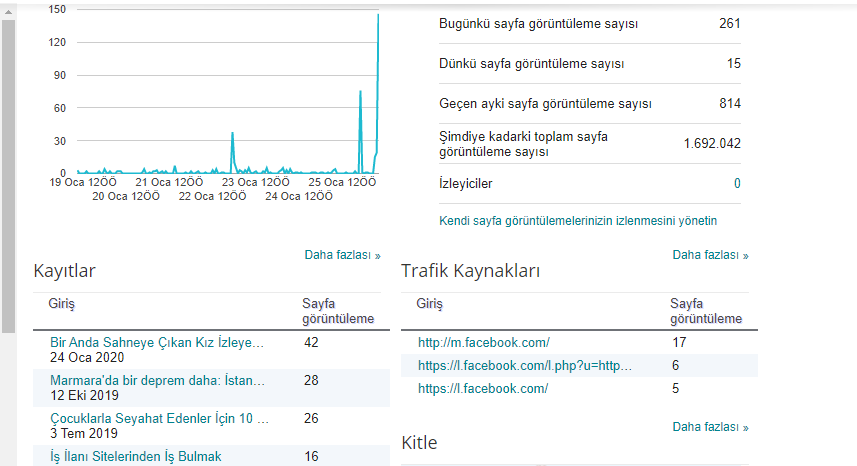Open post Marmara'da bir deprem daha
This screenshot has height=466, width=857.
[157, 380]
